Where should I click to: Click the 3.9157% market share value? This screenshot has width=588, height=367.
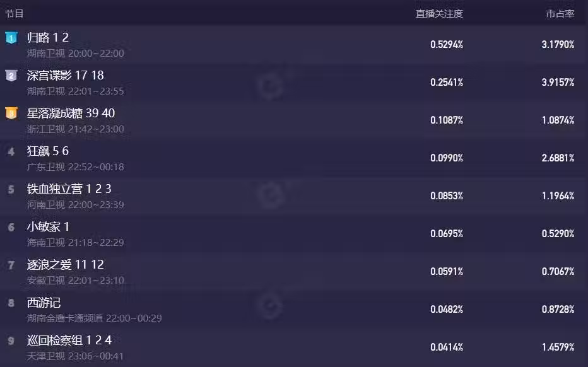pos(558,83)
